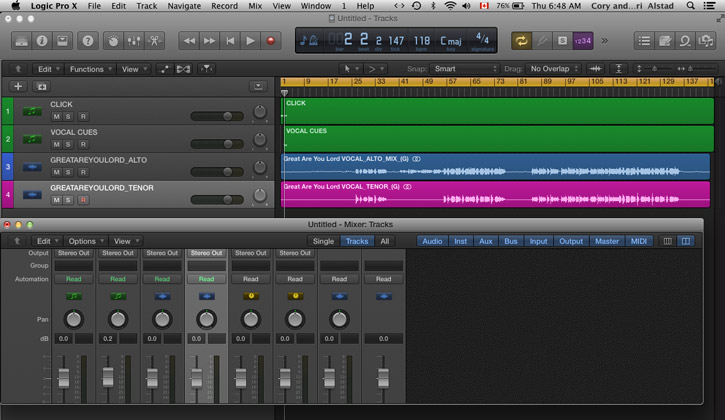Open the Library panel icon
Viewport: 725px width, 420px height.
coord(21,41)
